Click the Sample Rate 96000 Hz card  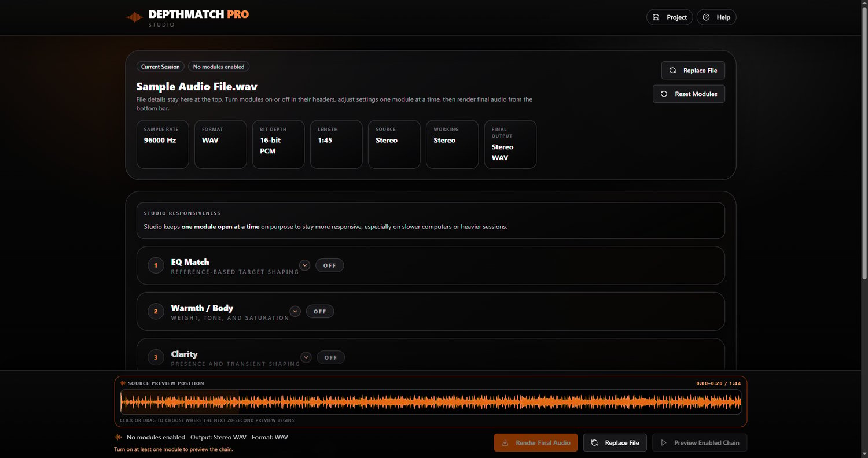pos(163,144)
